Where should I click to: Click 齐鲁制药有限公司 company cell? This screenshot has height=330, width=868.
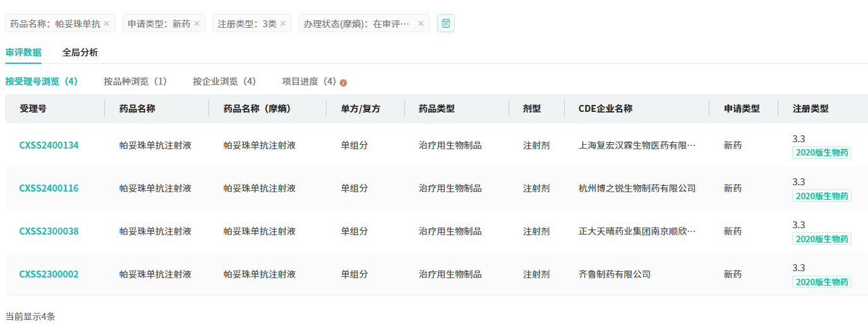pos(614,274)
